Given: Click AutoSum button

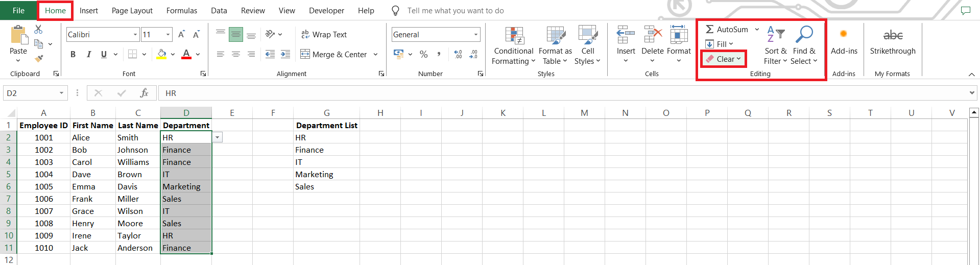Looking at the screenshot, I should coord(727,29).
